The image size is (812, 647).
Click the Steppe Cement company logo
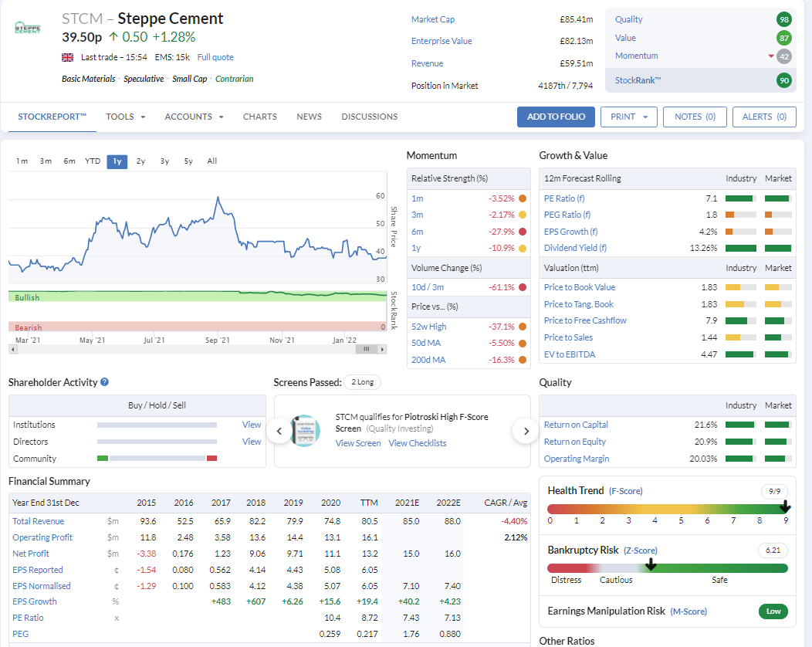coord(28,27)
